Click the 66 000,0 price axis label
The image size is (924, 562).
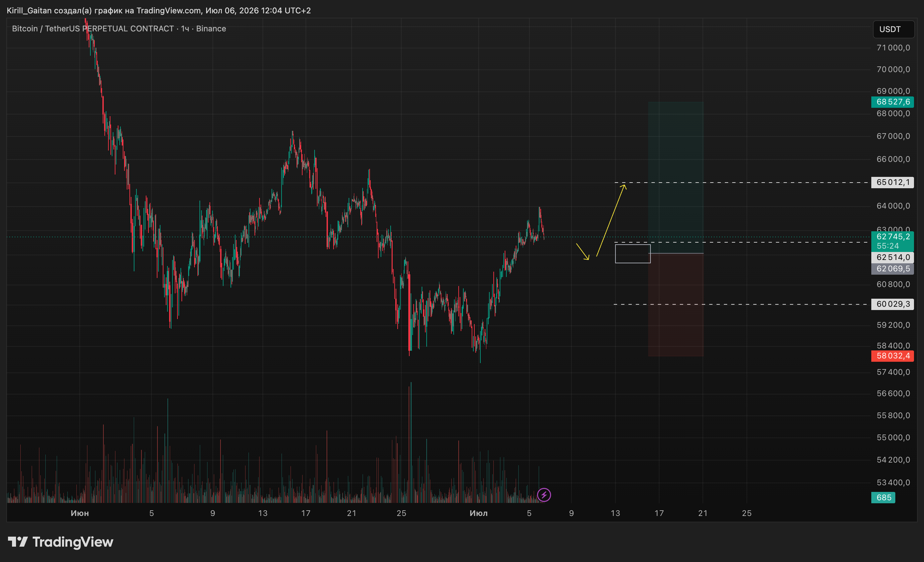(893, 160)
